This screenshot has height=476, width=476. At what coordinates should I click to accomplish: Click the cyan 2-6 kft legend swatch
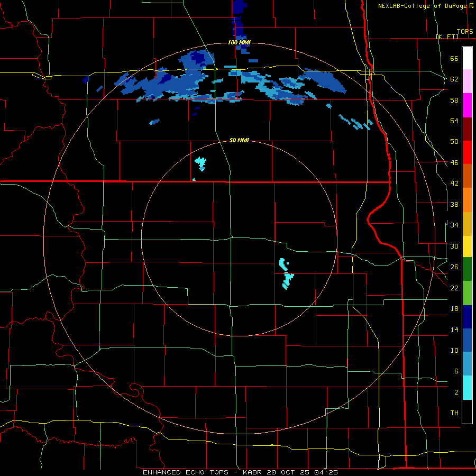point(467,388)
